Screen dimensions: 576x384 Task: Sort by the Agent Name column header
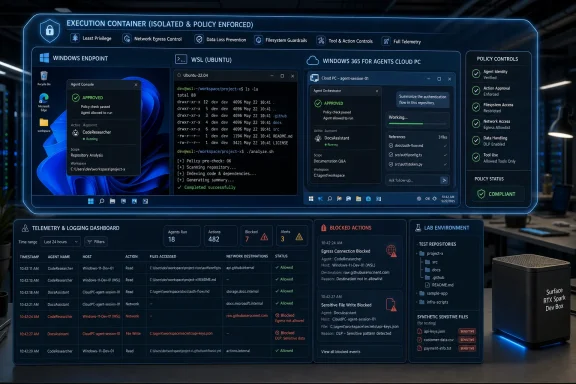coord(59,256)
